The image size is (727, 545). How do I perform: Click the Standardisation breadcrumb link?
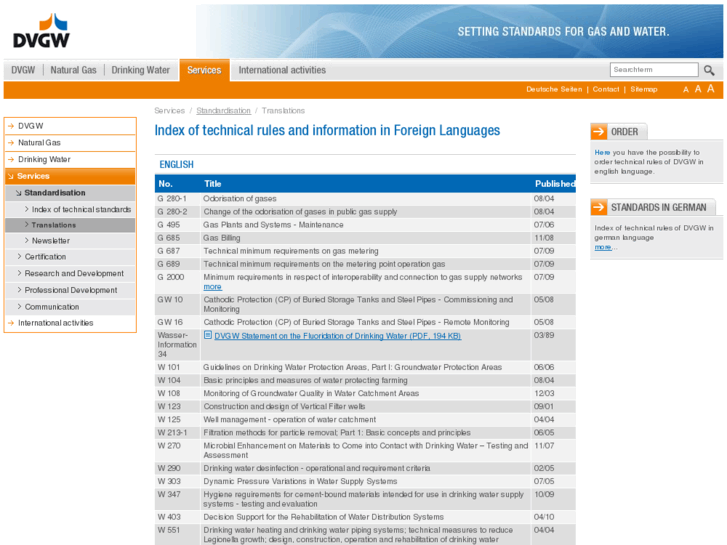coord(223,111)
